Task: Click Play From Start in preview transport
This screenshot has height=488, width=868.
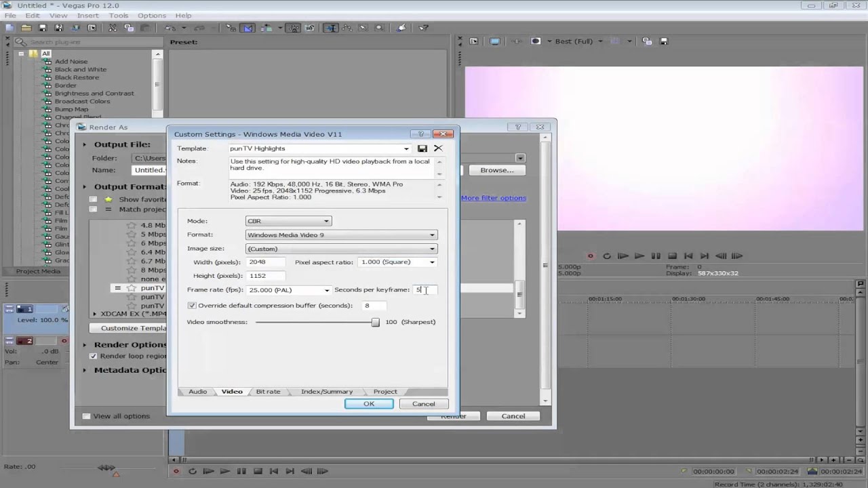Action: [623, 256]
